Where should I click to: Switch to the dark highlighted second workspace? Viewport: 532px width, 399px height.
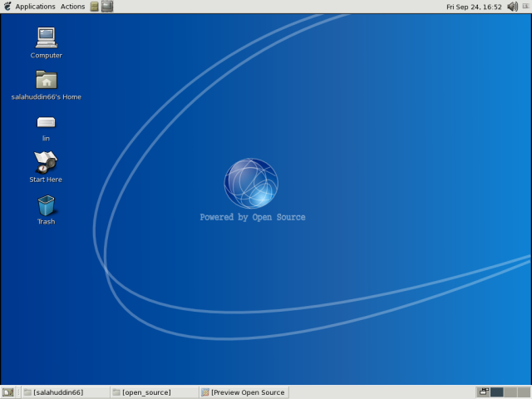point(497,392)
